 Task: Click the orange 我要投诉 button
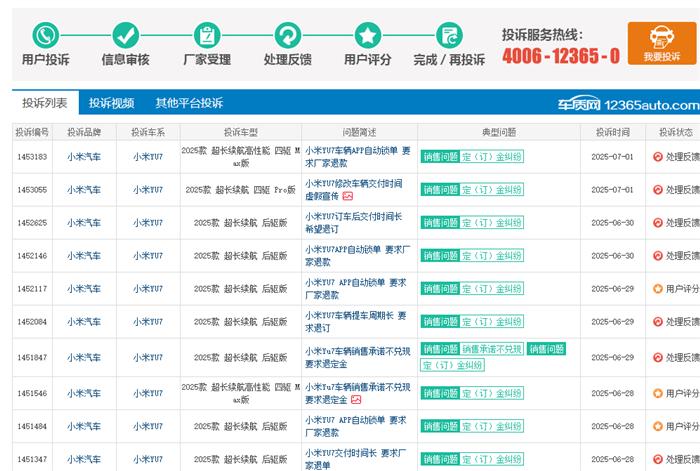[662, 43]
